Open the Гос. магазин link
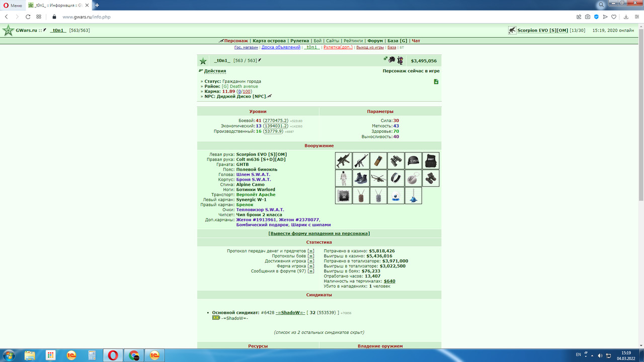Viewport: 644px width, 362px height. pyautogui.click(x=246, y=47)
